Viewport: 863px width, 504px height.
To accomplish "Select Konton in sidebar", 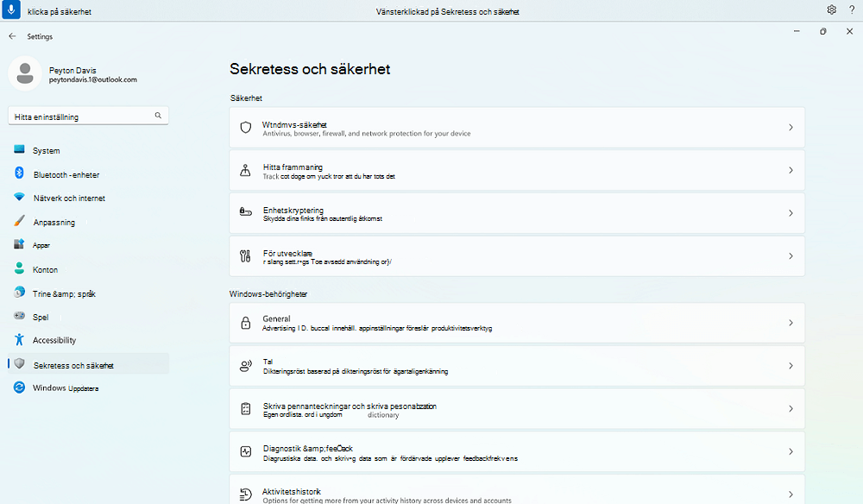I will 88,269.
